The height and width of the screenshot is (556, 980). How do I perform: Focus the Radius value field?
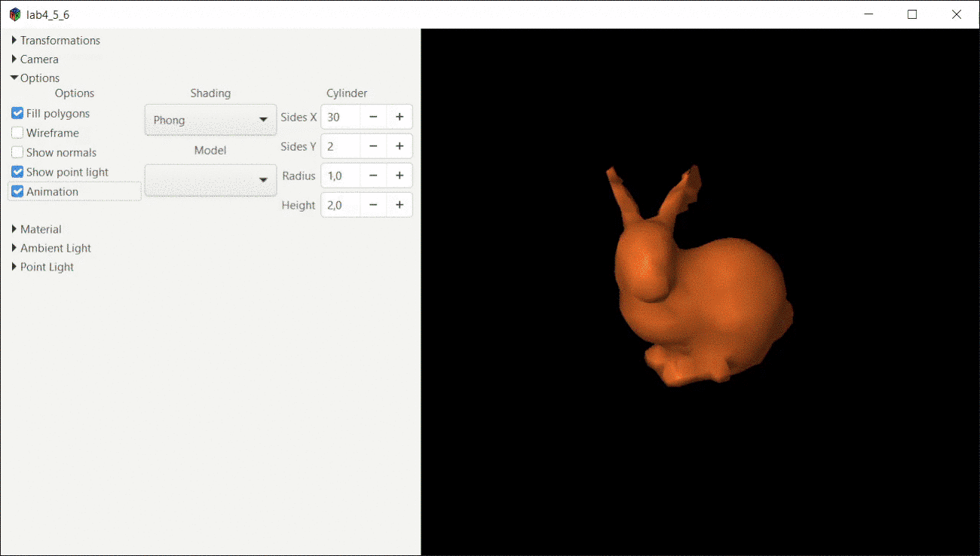pyautogui.click(x=341, y=176)
